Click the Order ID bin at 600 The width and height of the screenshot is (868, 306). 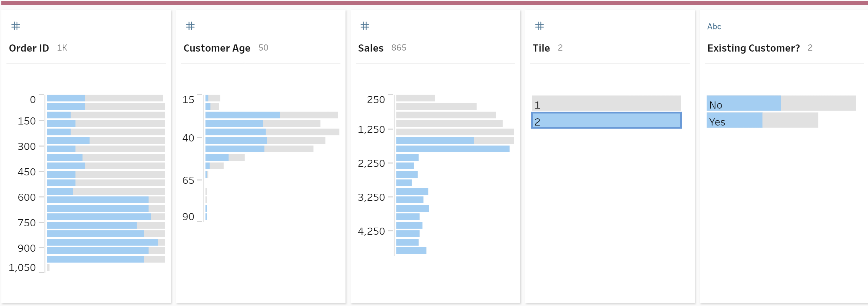tap(106, 200)
